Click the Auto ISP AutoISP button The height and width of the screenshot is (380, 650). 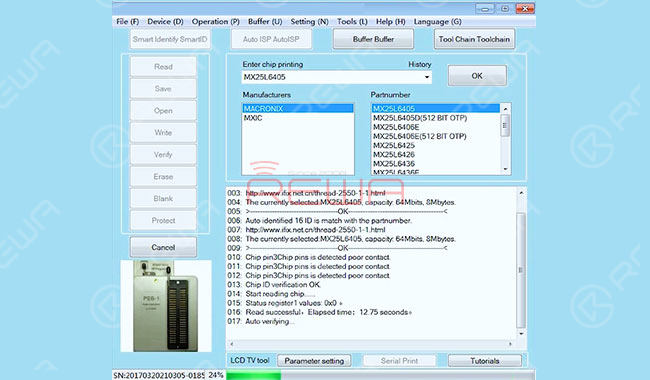click(271, 39)
